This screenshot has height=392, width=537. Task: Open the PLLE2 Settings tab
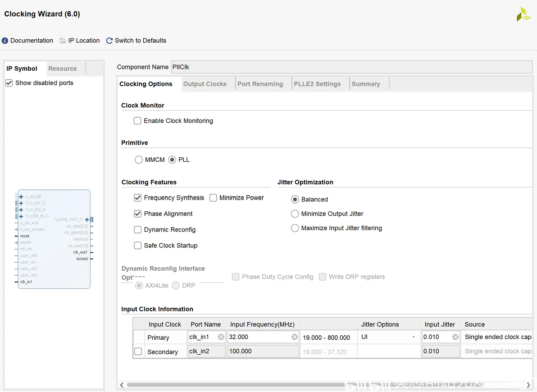pos(317,84)
